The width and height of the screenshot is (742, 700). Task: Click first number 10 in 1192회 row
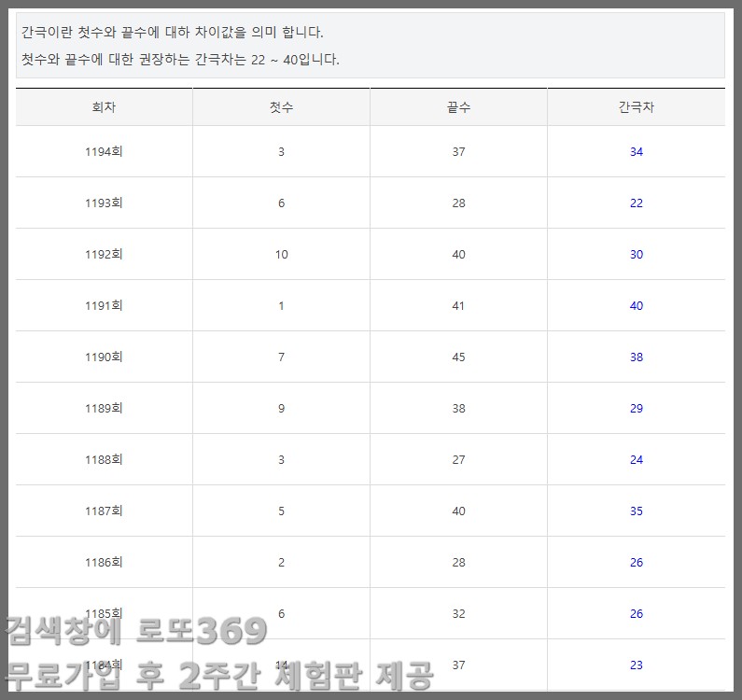[282, 255]
